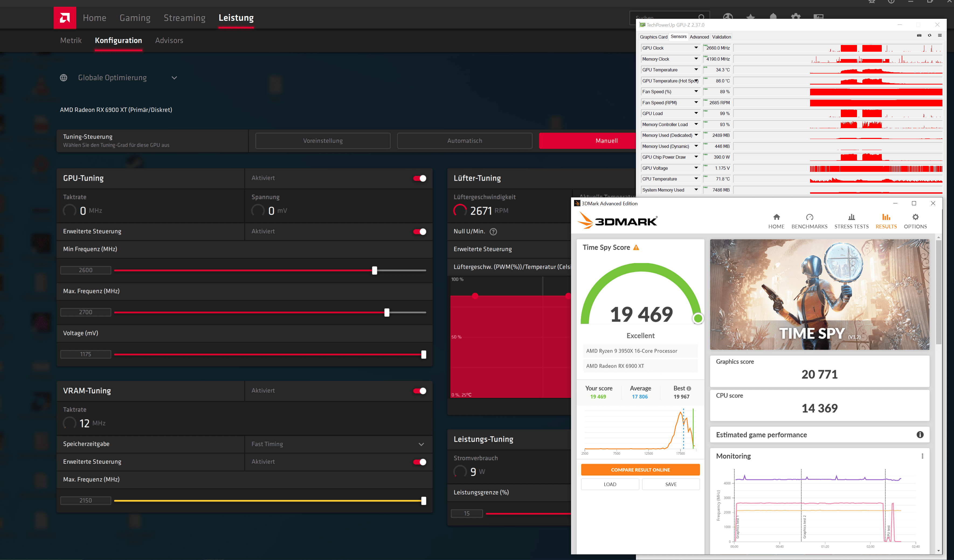Open AMD notifications bell icon
The height and width of the screenshot is (560, 954).
[x=773, y=17]
